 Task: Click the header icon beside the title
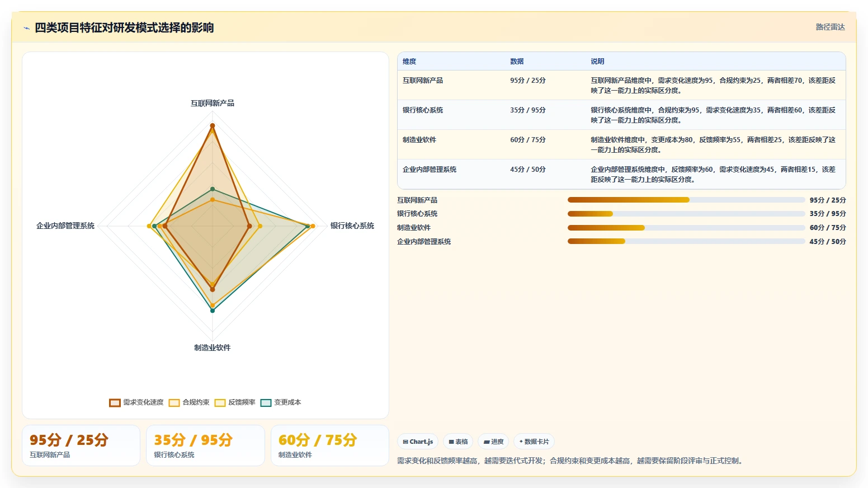(x=26, y=28)
